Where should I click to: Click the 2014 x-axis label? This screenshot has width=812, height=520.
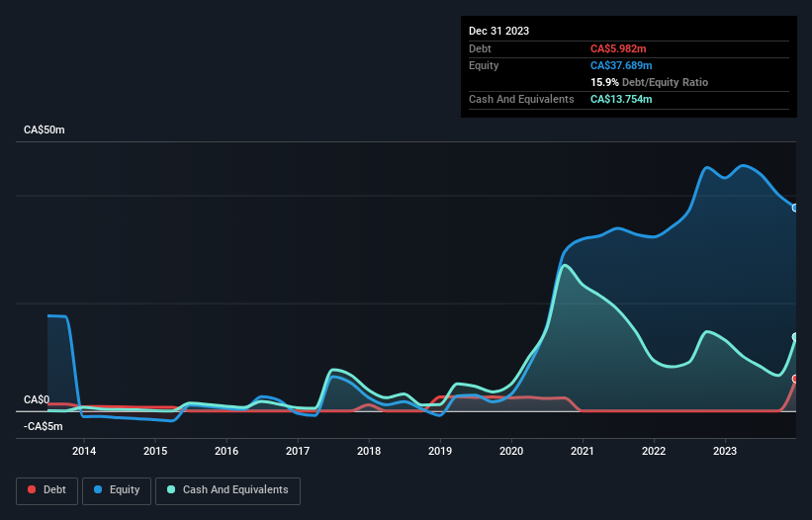pyautogui.click(x=84, y=451)
